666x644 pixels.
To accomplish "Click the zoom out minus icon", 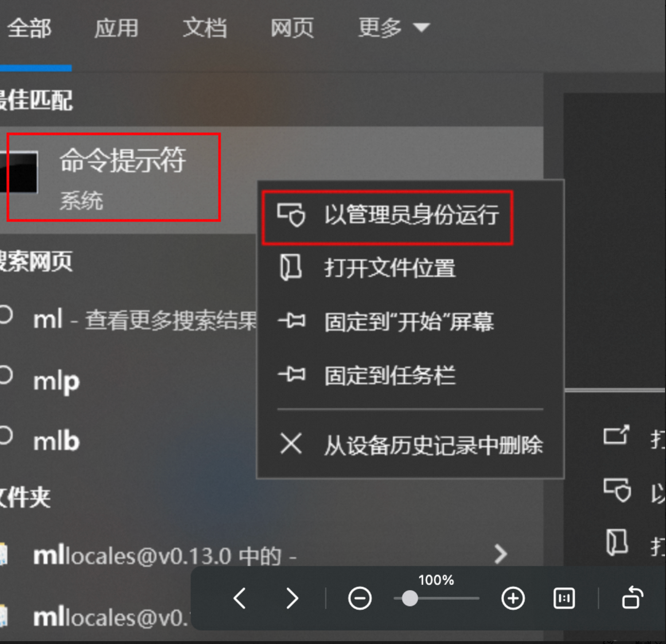I will [360, 598].
